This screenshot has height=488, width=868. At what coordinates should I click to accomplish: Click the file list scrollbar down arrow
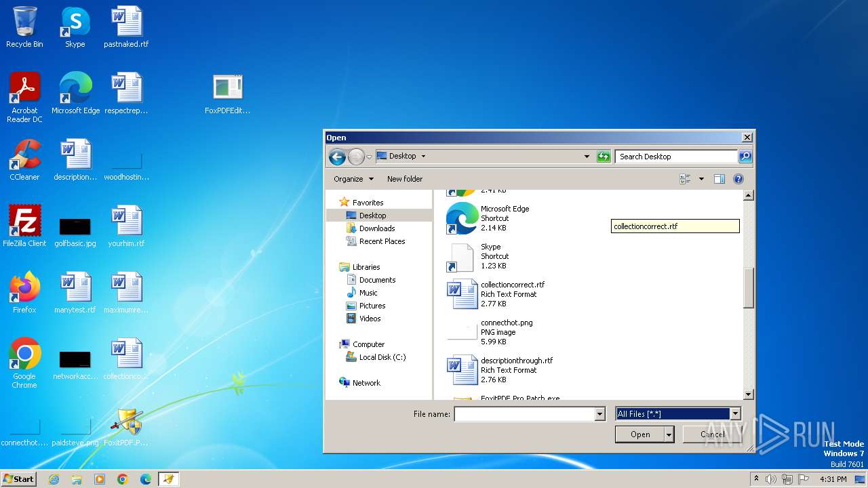pyautogui.click(x=749, y=394)
